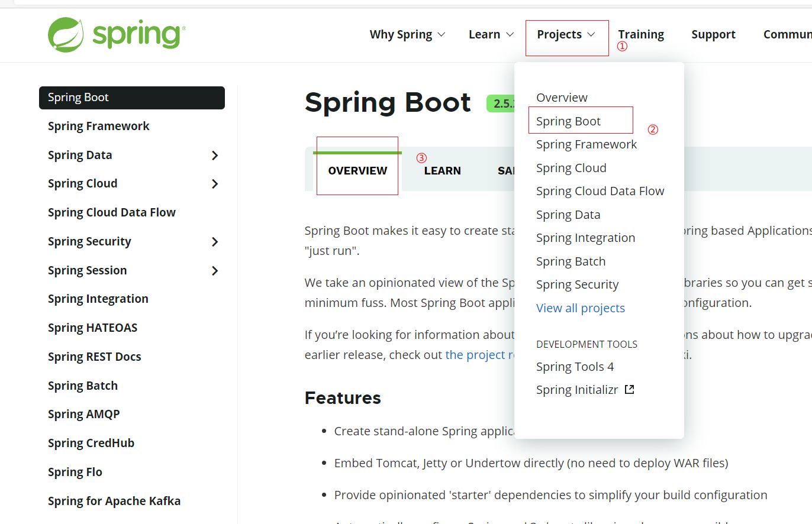Open Training in top navigation
Image resolution: width=812 pixels, height=524 pixels.
[x=641, y=34]
